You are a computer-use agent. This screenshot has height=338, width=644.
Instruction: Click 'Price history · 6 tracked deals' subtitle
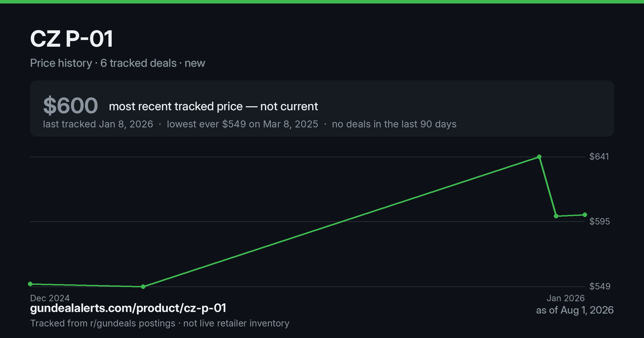pos(103,63)
